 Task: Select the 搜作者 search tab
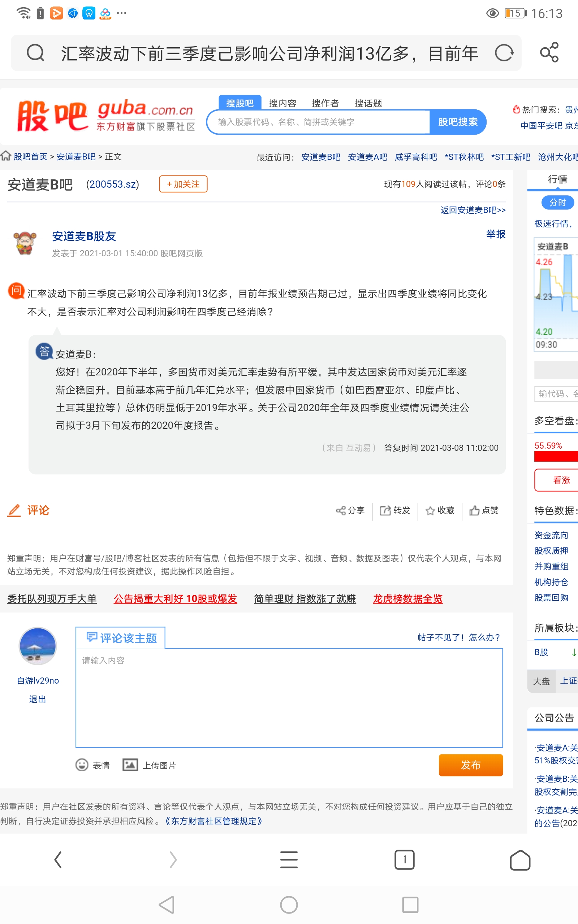(325, 103)
